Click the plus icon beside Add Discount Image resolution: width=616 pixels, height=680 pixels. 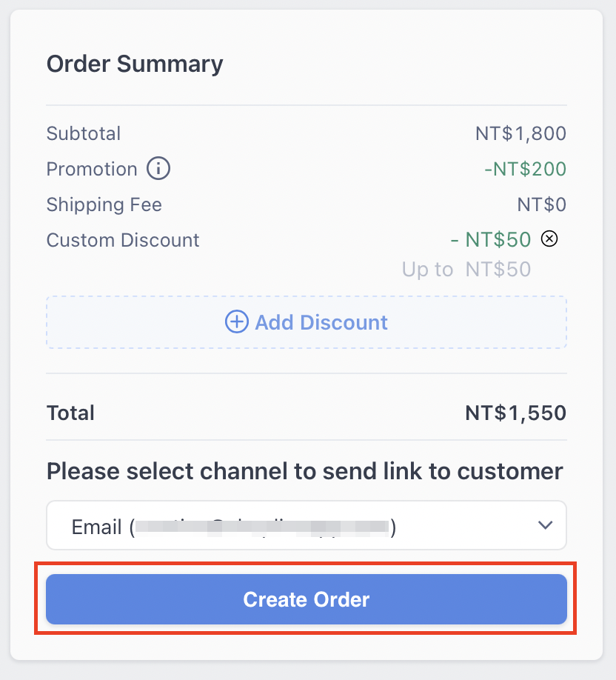click(237, 321)
